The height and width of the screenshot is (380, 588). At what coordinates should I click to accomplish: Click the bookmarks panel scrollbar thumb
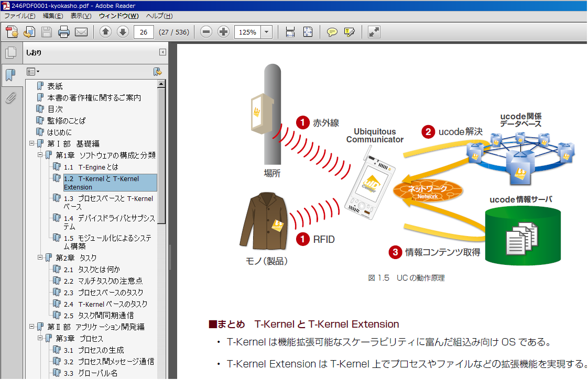point(161,155)
